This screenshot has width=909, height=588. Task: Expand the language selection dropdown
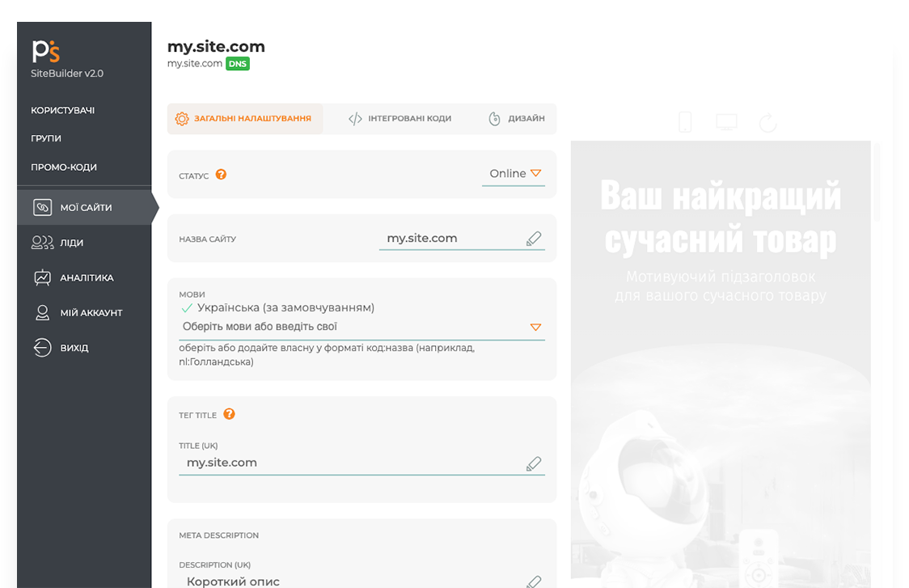(x=535, y=327)
